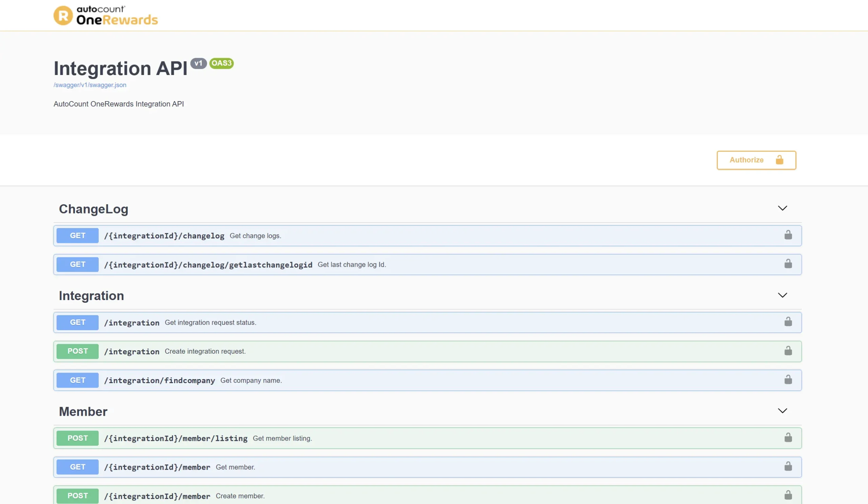Click 'Get member listing.' description

point(282,438)
